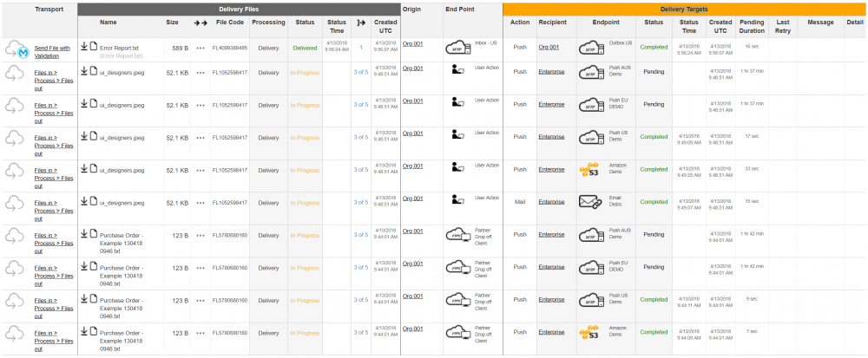868x358 pixels.
Task: Click the Amazon S3 icon in the Purchase Order row
Action: (591, 331)
